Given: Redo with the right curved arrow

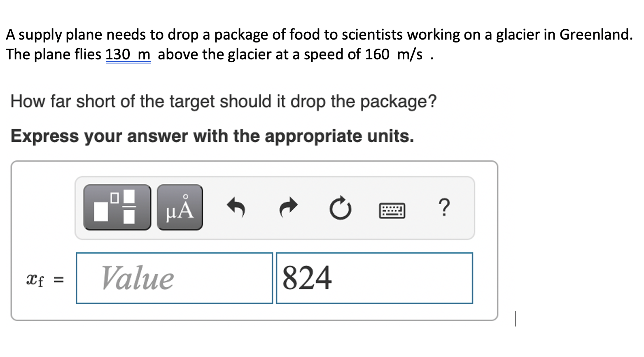Looking at the screenshot, I should point(288,207).
